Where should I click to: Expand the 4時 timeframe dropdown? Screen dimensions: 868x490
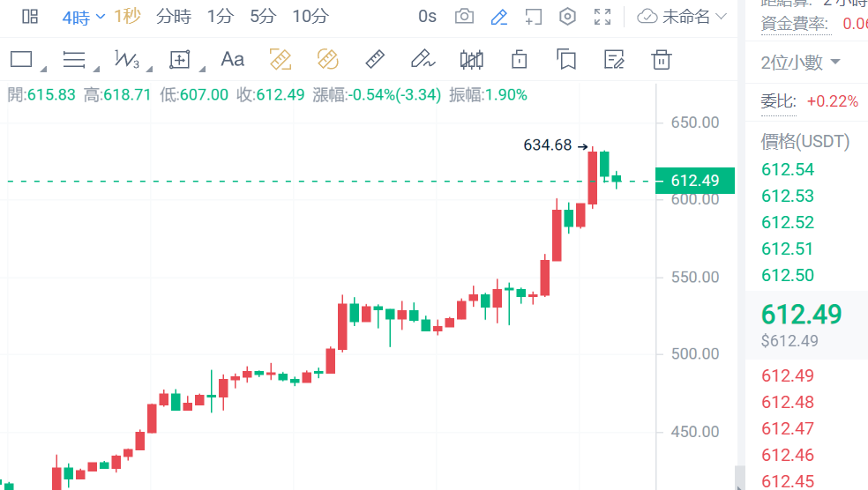84,16
